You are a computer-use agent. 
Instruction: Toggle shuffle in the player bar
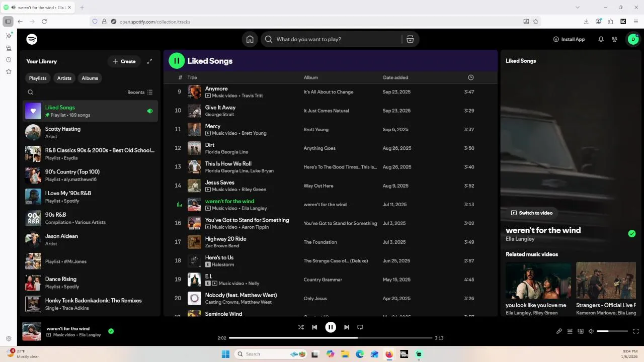301,327
